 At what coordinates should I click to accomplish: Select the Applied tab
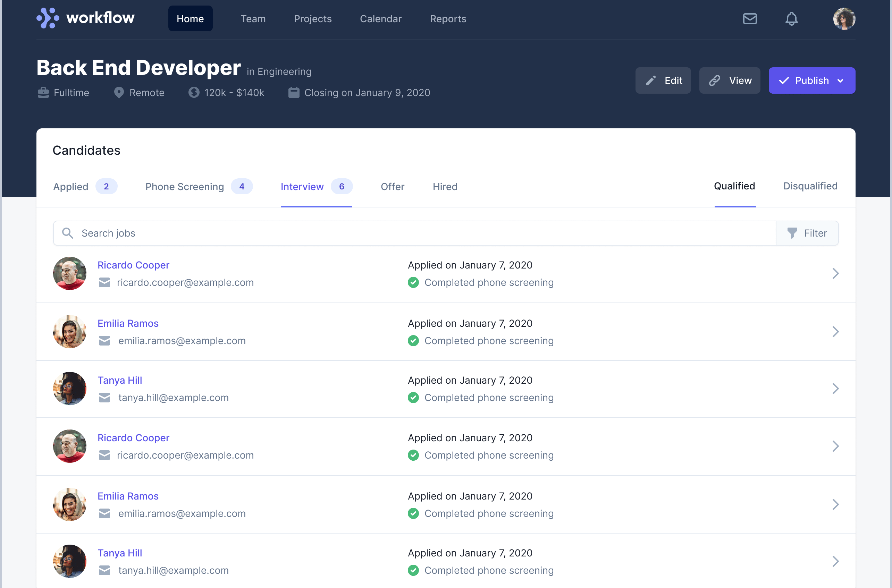(71, 187)
